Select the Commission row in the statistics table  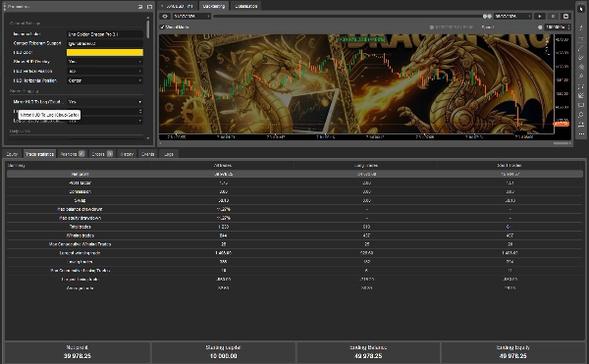(x=294, y=191)
